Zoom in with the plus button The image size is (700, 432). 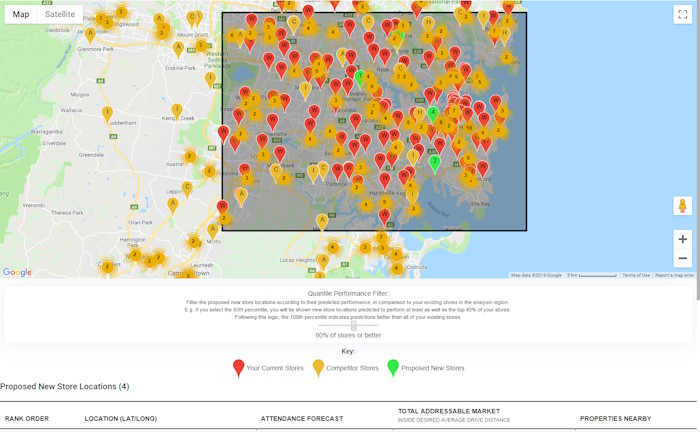point(682,239)
